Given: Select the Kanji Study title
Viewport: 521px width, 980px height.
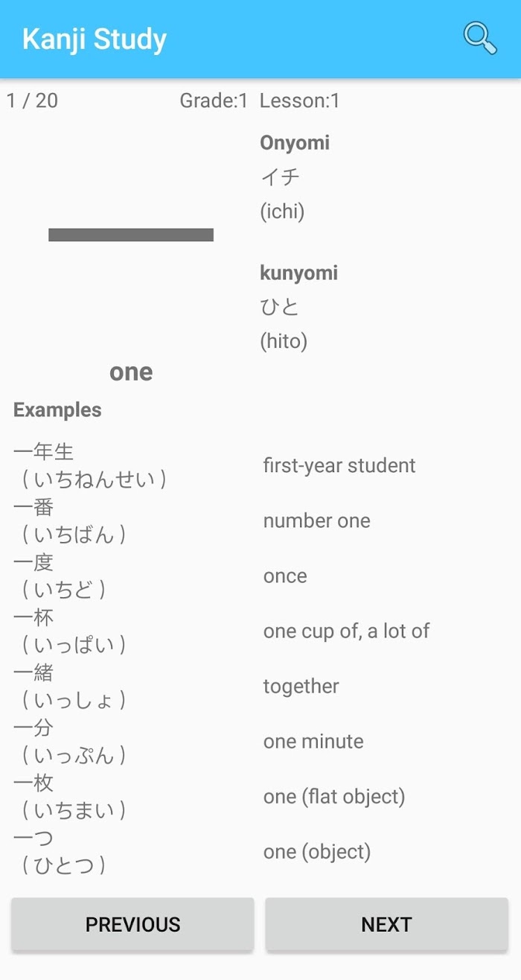Looking at the screenshot, I should click(x=95, y=39).
